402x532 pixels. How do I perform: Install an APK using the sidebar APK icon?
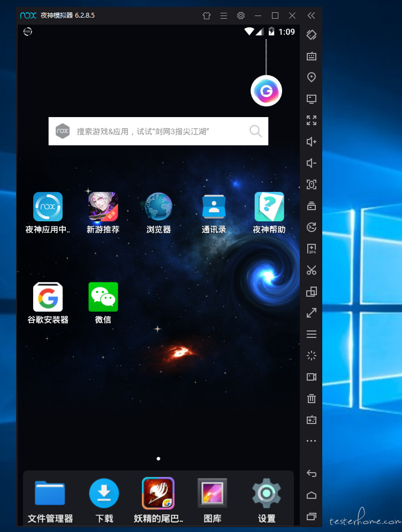pos(312,249)
